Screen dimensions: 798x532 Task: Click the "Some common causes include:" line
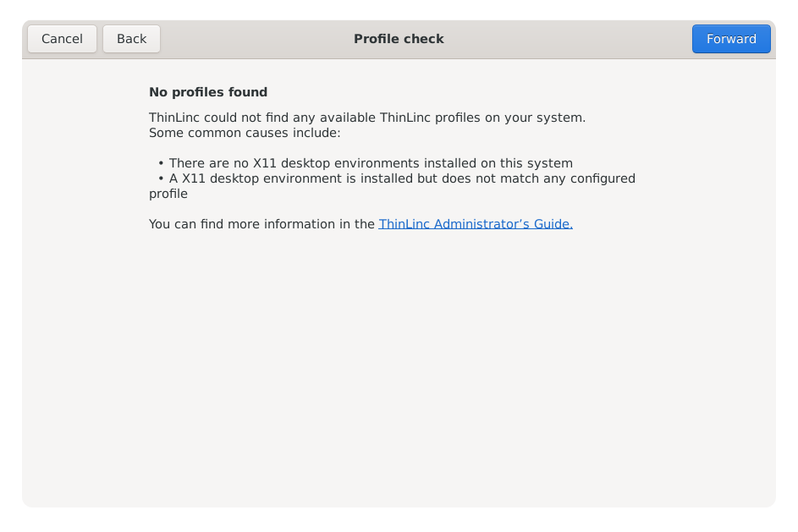[x=245, y=133]
